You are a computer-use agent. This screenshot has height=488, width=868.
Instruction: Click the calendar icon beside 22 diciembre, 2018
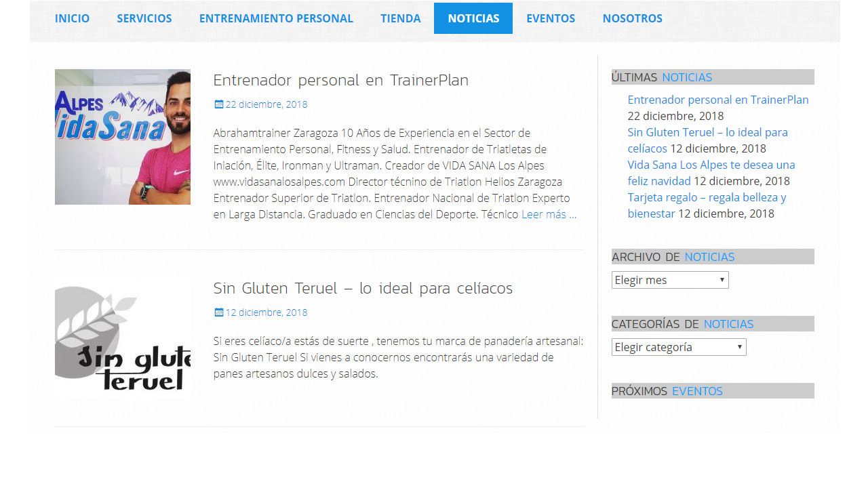tap(218, 104)
